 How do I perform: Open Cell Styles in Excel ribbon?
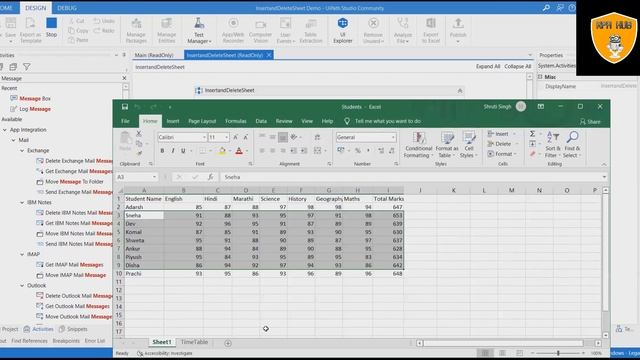click(469, 145)
